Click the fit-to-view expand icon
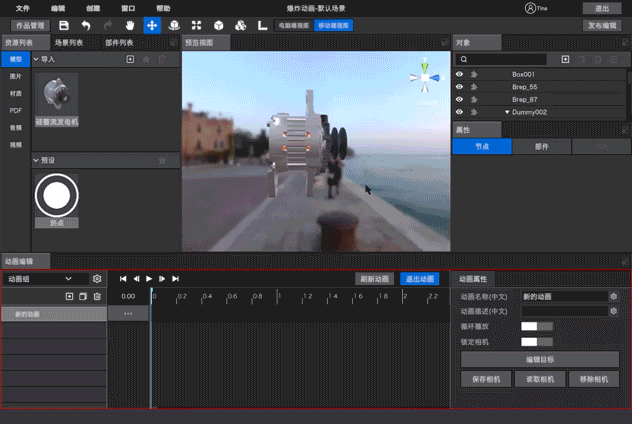Image resolution: width=632 pixels, height=424 pixels. click(x=196, y=26)
